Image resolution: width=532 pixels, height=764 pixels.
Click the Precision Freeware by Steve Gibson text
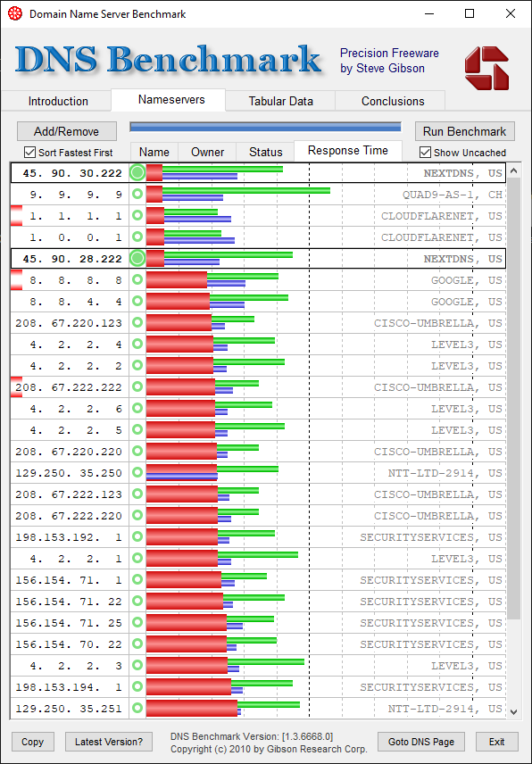[x=389, y=61]
